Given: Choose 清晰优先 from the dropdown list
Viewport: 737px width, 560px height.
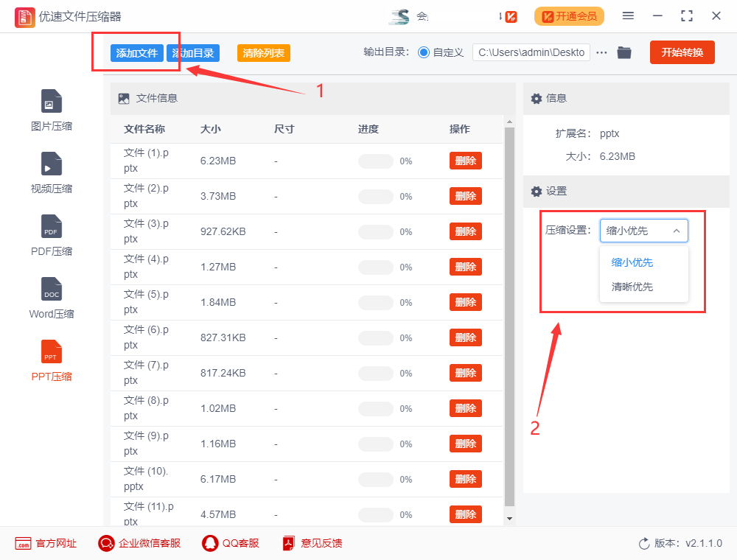Looking at the screenshot, I should (632, 287).
